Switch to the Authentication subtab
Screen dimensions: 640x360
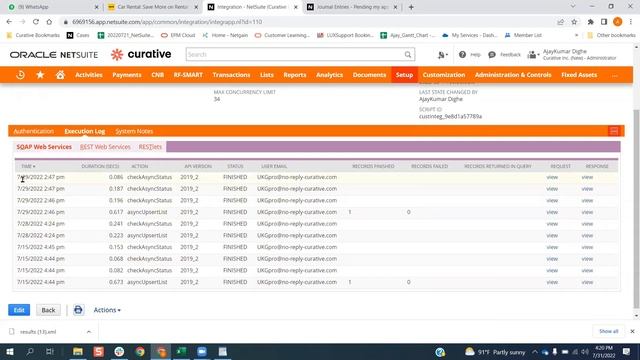tap(33, 131)
